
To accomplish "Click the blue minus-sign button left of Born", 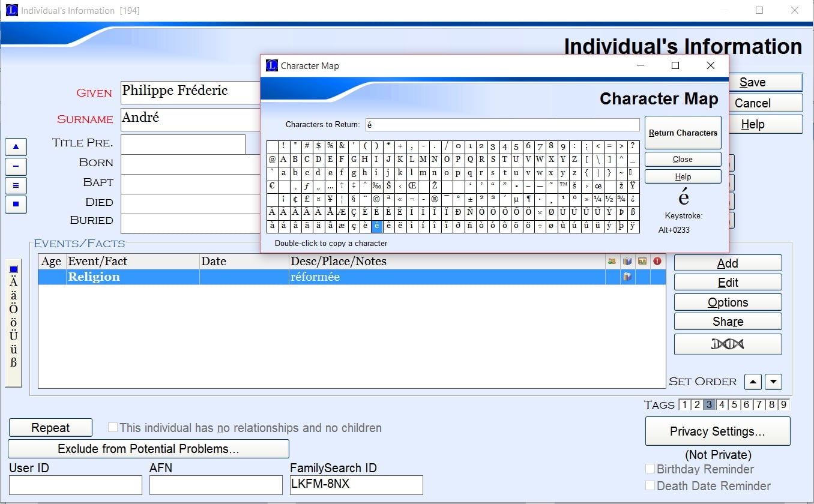I will tap(16, 166).
